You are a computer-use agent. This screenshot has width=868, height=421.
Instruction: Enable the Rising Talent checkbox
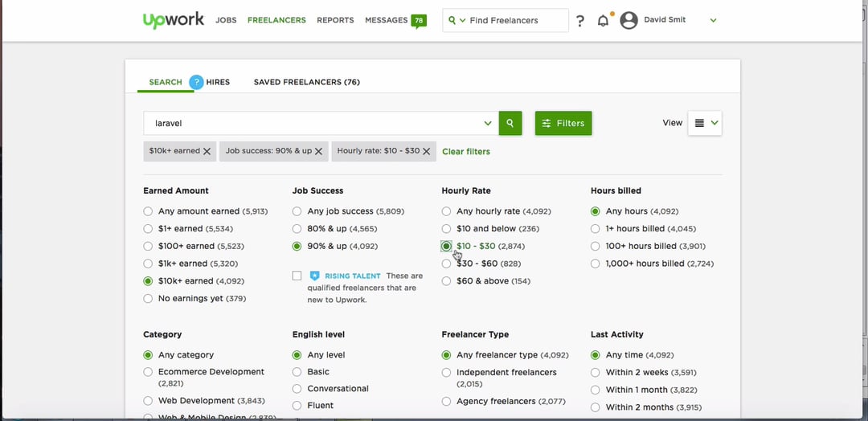(x=297, y=276)
